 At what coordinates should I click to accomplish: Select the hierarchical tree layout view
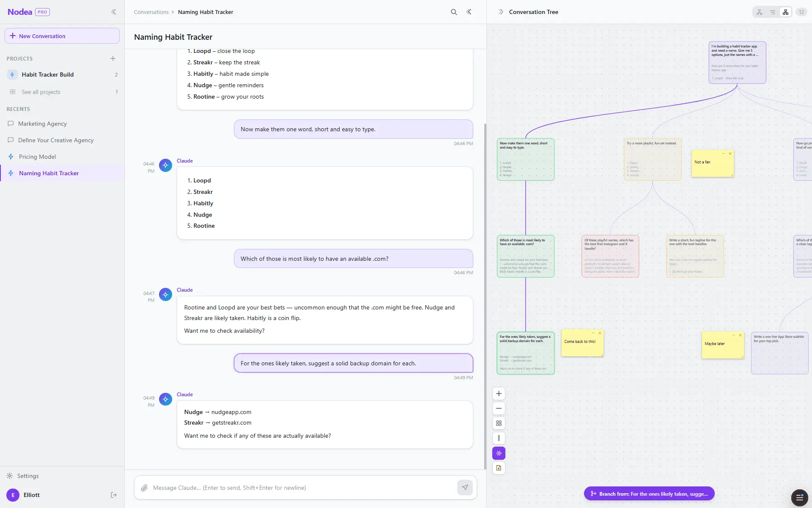click(786, 12)
